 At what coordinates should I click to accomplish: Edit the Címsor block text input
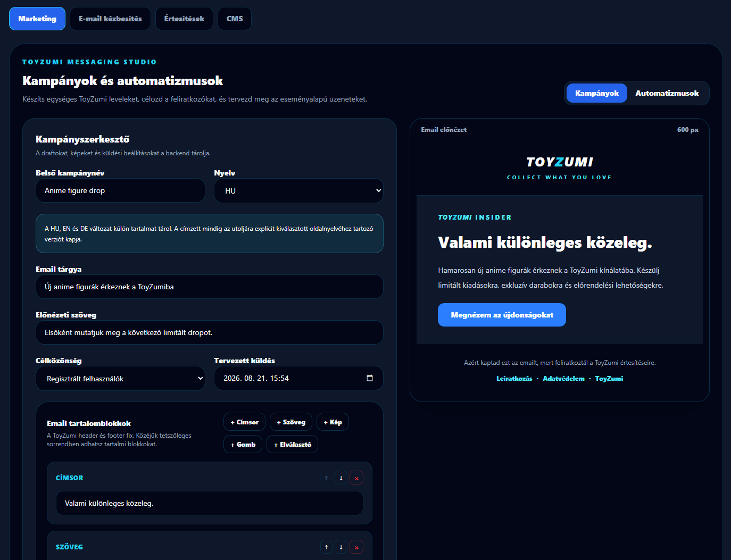210,503
